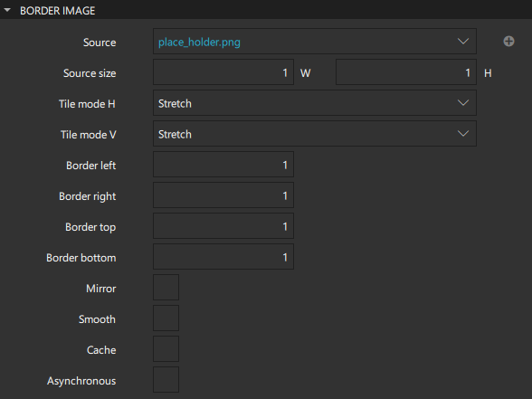The height and width of the screenshot is (399, 532).
Task: Click the Source label
Action: point(100,43)
